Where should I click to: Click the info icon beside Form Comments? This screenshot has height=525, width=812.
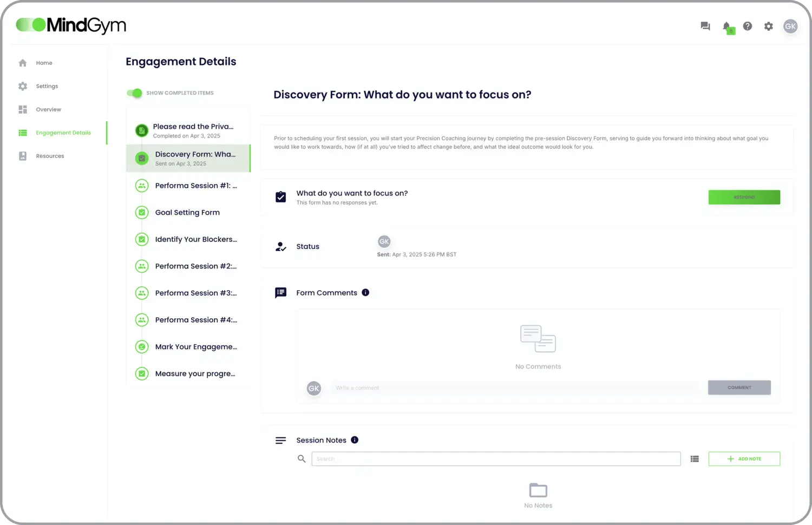coord(365,293)
